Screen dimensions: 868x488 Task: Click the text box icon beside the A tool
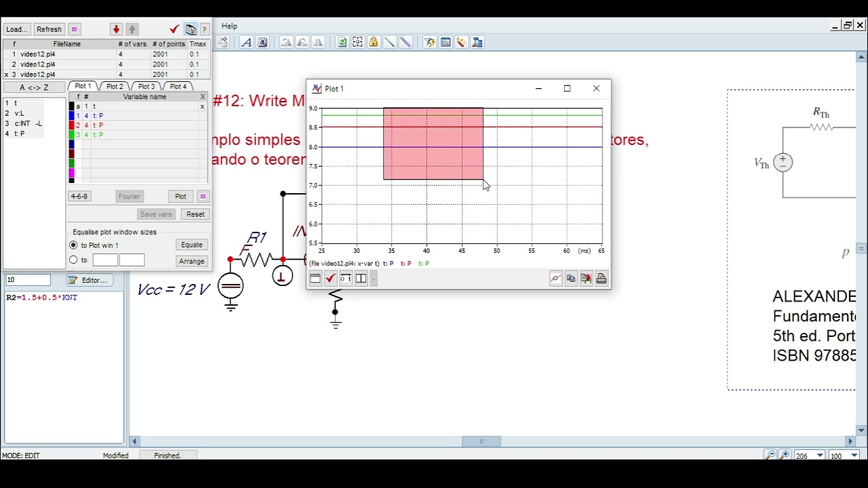click(262, 42)
